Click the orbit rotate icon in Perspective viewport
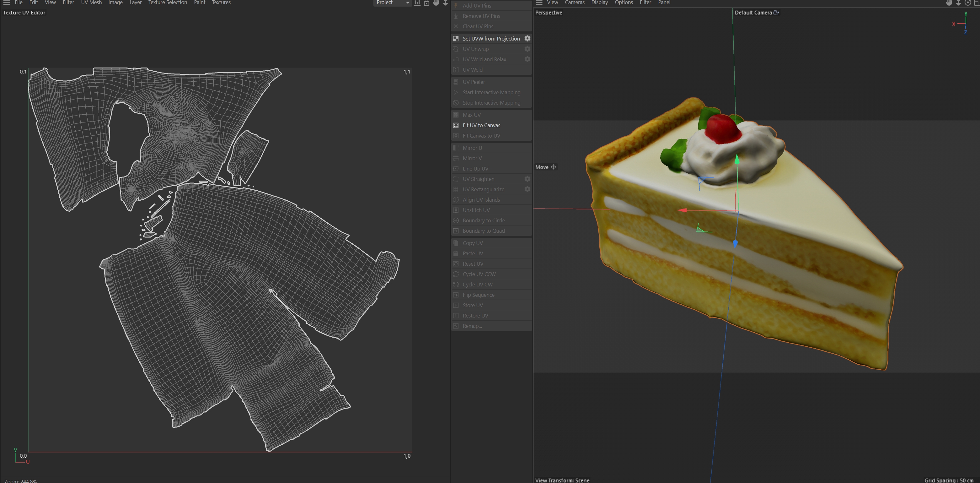This screenshot has width=980, height=483. click(x=967, y=3)
